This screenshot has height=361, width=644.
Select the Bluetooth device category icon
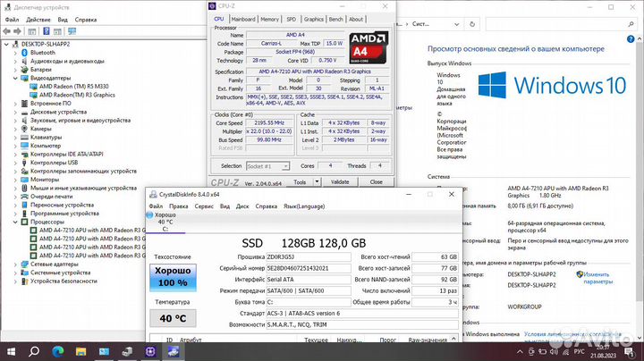(x=24, y=53)
